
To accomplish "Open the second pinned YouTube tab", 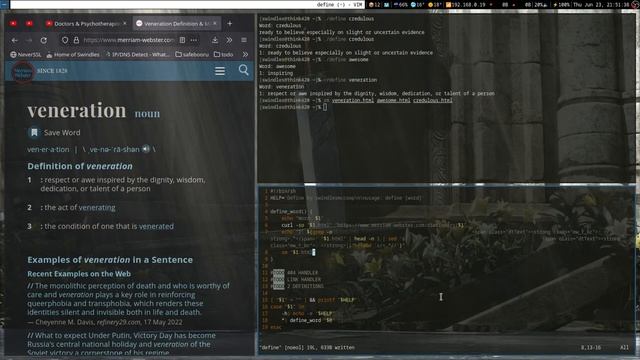I will (29, 24).
